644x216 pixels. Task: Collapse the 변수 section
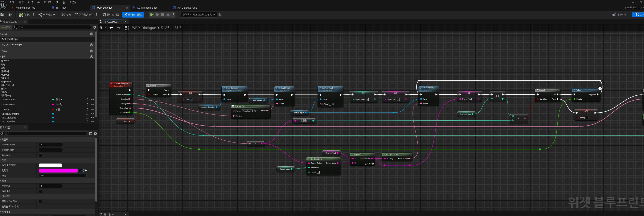coord(1,56)
